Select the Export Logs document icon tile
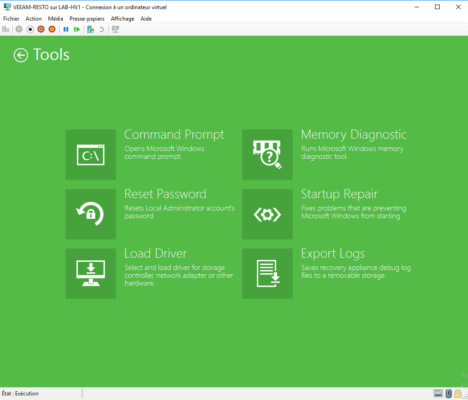This screenshot has width=468, height=400. click(267, 273)
